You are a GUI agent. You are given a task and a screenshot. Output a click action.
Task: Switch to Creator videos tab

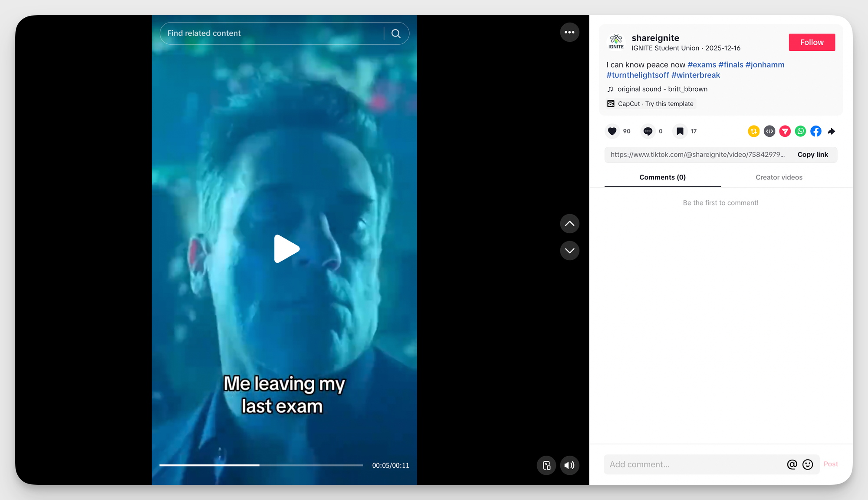click(779, 177)
